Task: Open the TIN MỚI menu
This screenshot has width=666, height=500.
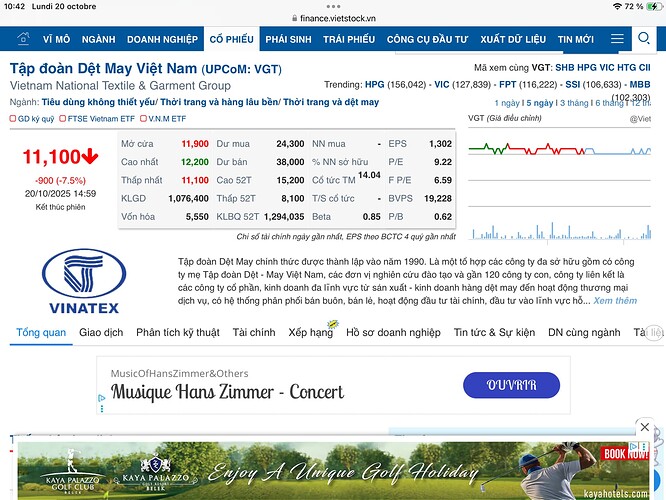Action: coord(576,39)
